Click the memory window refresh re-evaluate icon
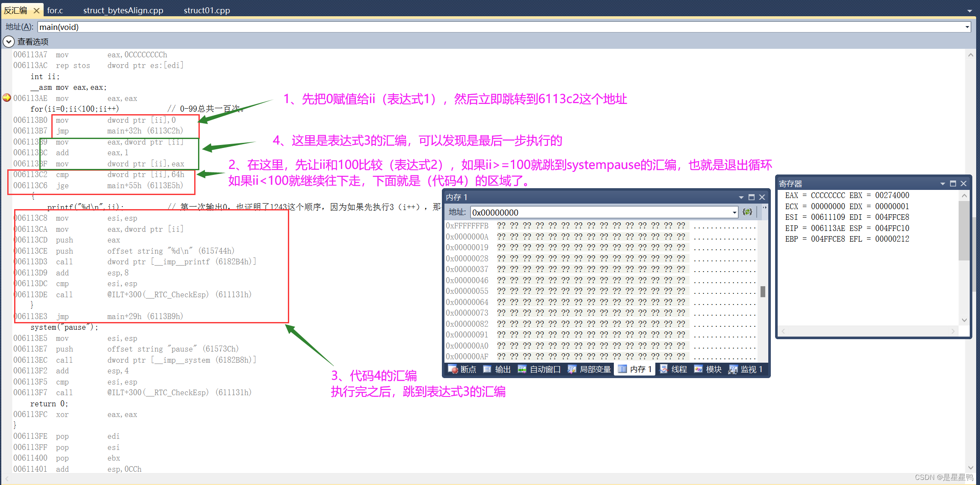This screenshot has width=980, height=485. tap(747, 212)
